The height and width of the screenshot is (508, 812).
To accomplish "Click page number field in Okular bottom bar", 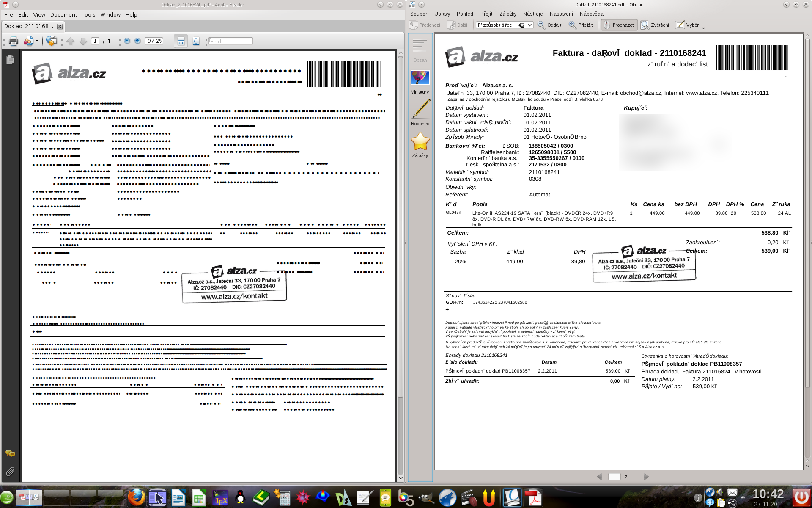I will pos(614,477).
